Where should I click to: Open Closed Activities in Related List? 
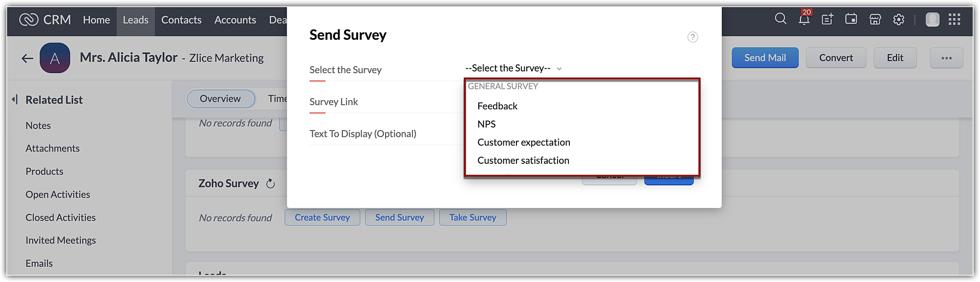pyautogui.click(x=61, y=217)
